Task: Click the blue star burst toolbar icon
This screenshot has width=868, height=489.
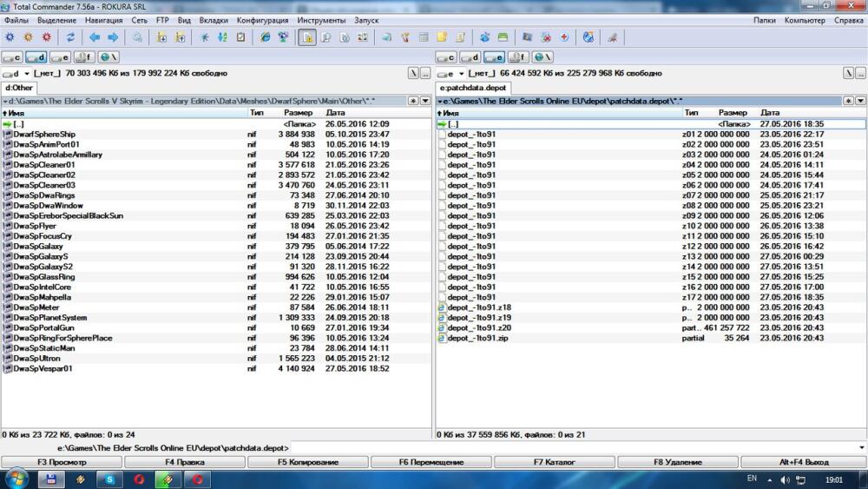Action: pyautogui.click(x=204, y=37)
